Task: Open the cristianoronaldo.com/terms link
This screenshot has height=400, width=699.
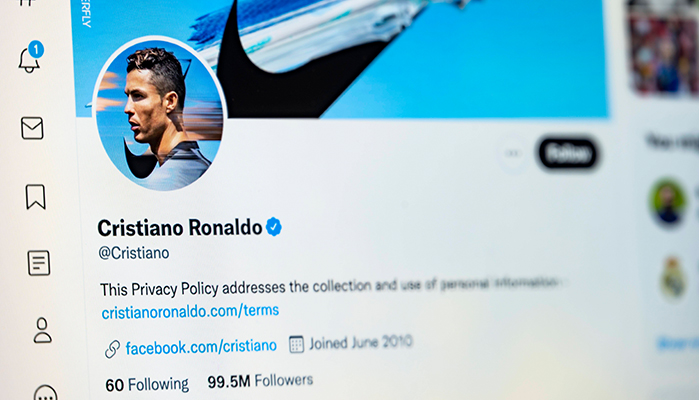Action: click(190, 311)
